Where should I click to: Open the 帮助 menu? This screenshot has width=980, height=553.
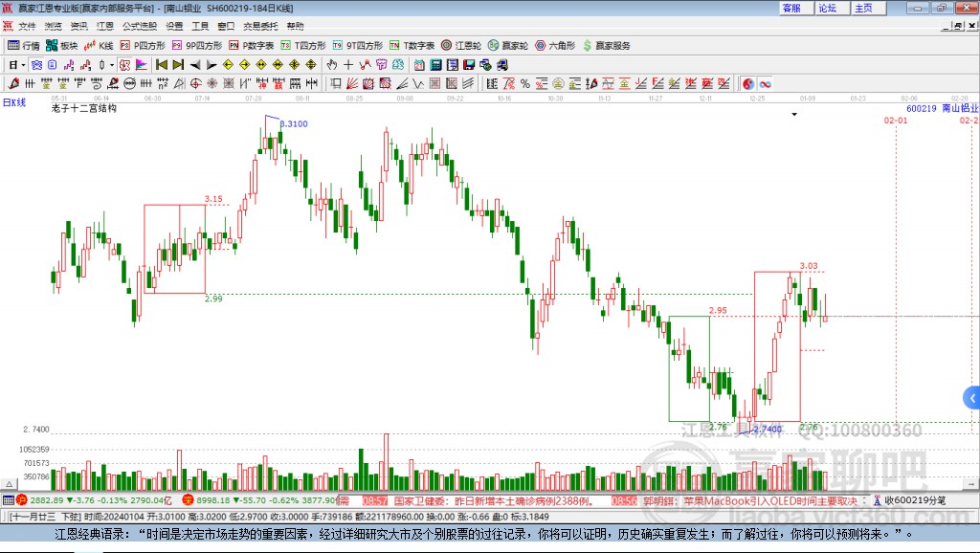tap(295, 26)
